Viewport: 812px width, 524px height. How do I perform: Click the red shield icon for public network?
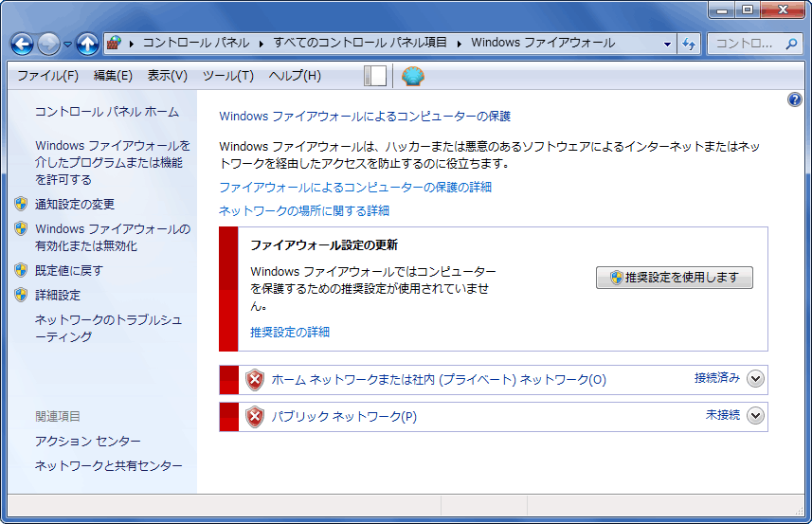tap(255, 417)
